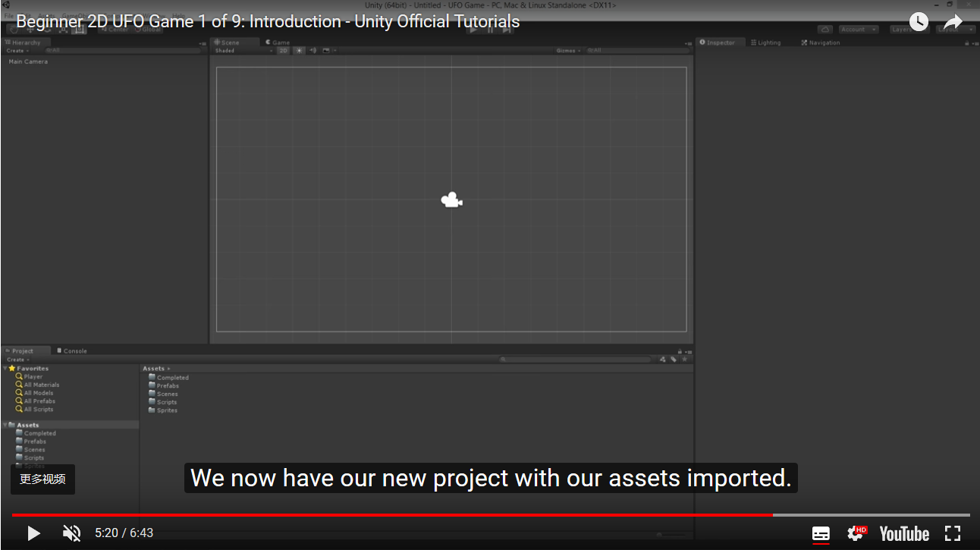Add video to Watch Later via clock icon
Screen dimensions: 980x550
919,22
